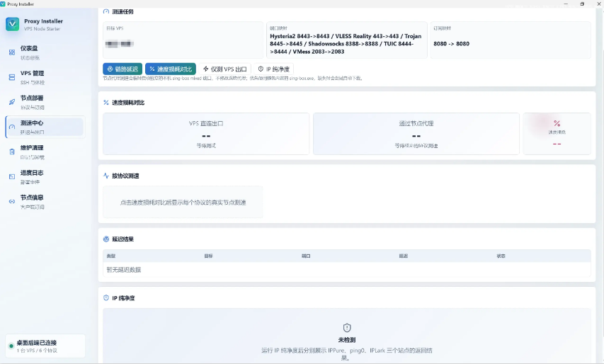Click the shield icon beside IP 纯净度 heading

point(106,297)
